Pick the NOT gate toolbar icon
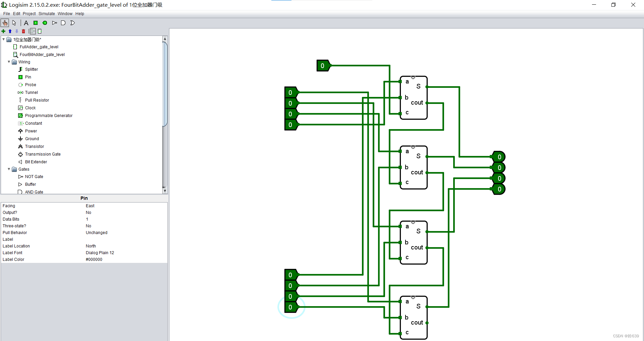 (54, 23)
